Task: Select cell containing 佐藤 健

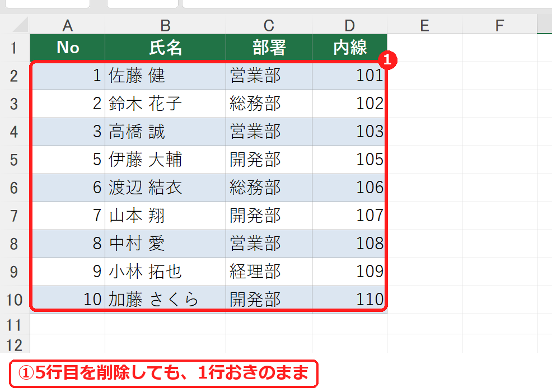Action: point(166,76)
